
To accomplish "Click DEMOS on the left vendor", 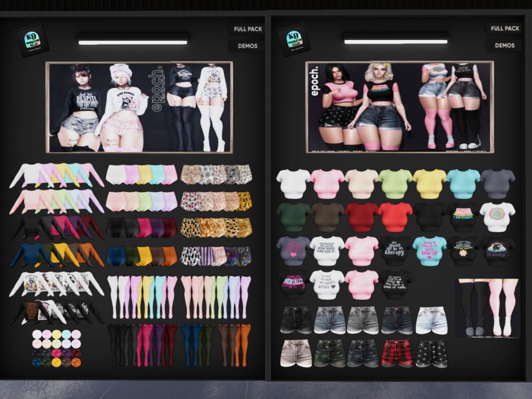I will click(248, 46).
